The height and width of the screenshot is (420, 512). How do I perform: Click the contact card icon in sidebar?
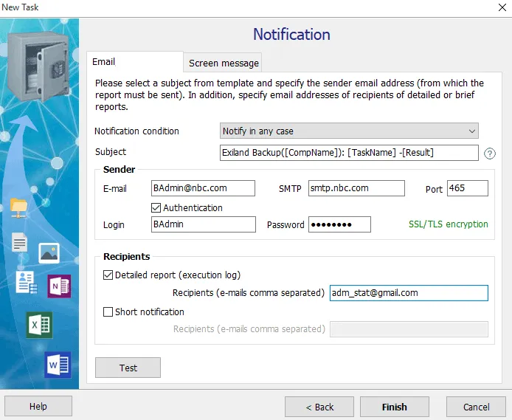pyautogui.click(x=26, y=282)
